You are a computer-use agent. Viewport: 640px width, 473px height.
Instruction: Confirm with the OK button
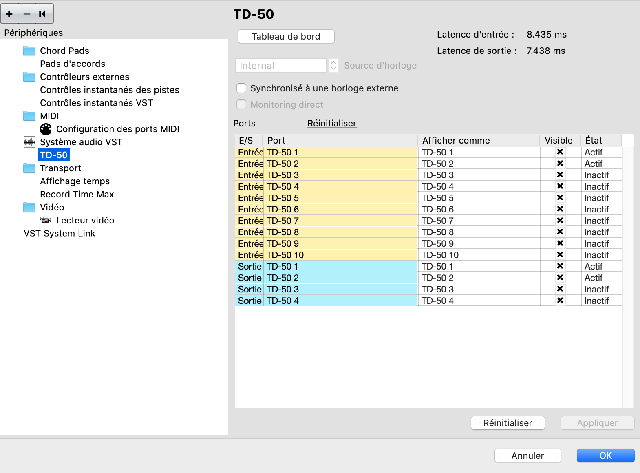click(x=605, y=455)
